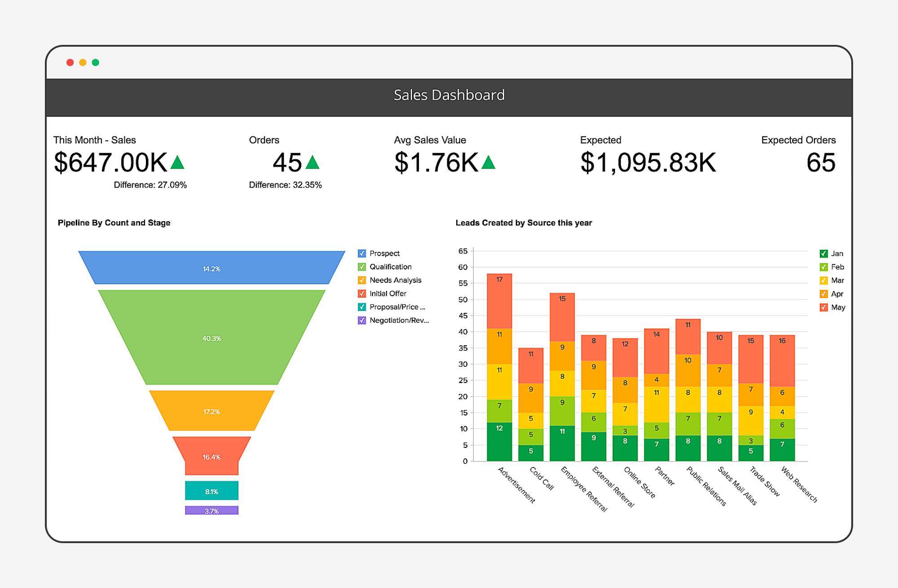Uncheck the Prospect legend checkbox
Screen dimensions: 898x588
click(x=362, y=254)
